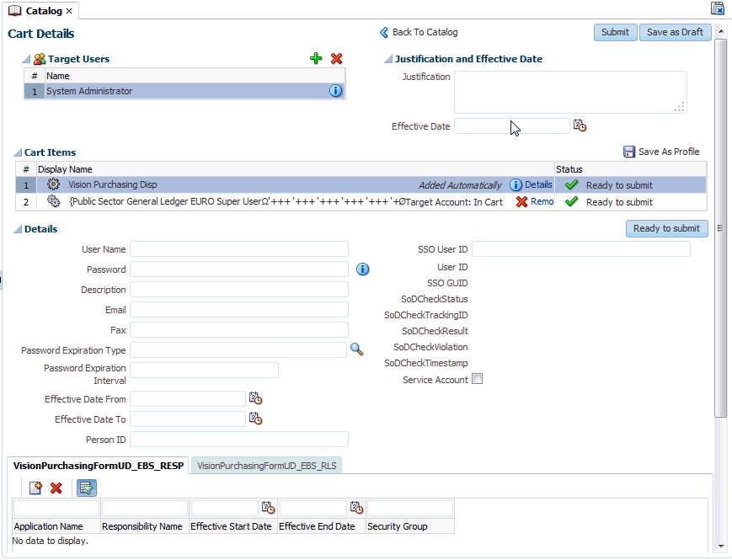Click Catalog tab book icon
Viewport: 732px width, 560px height.
click(x=15, y=10)
